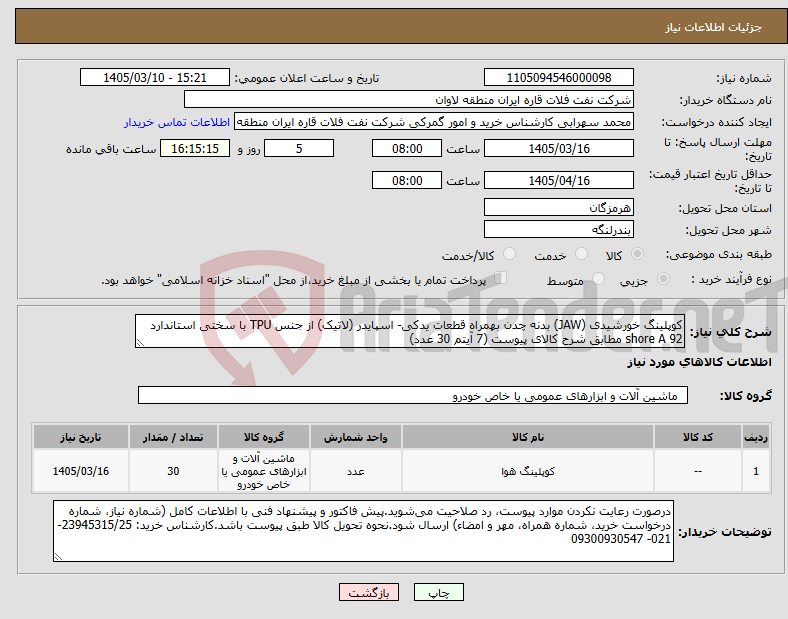This screenshot has width=788, height=619.
Task: Click the need date cell 1405/03/16
Action: point(81,471)
